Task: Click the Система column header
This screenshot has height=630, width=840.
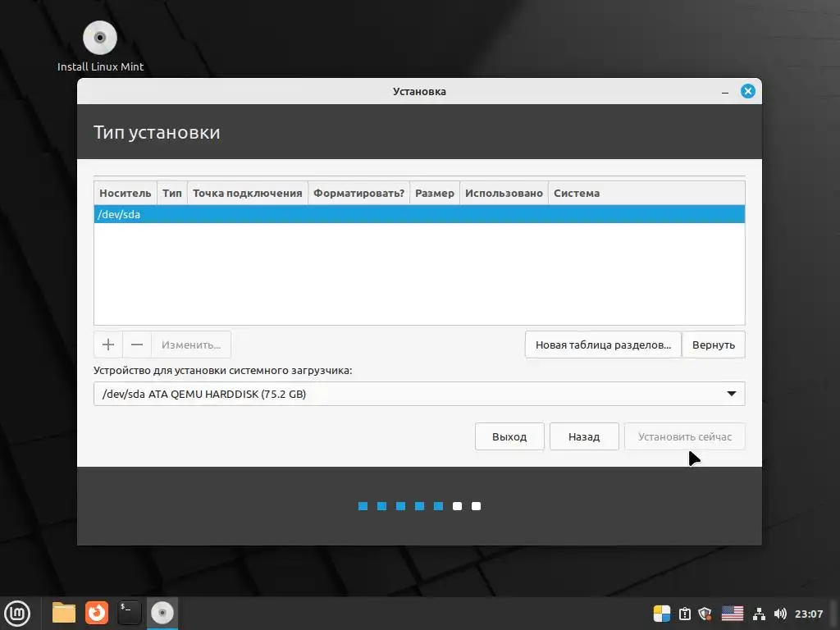Action: [x=646, y=194]
